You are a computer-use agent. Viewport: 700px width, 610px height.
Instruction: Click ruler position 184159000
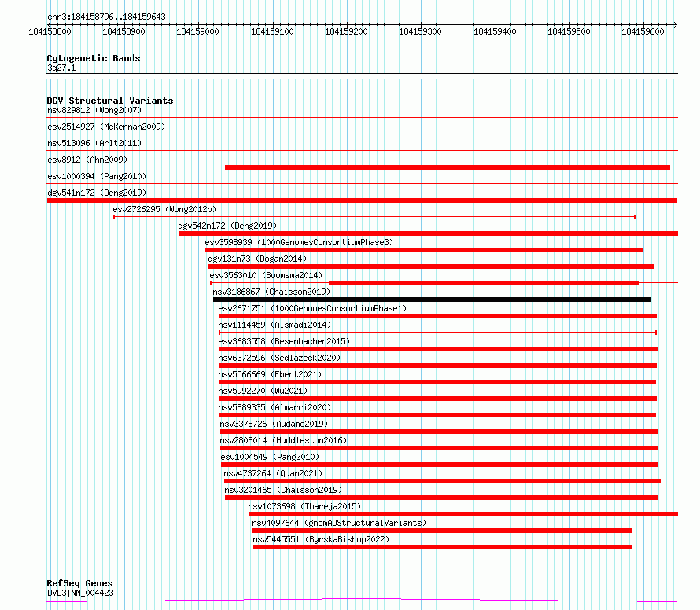[x=197, y=31]
